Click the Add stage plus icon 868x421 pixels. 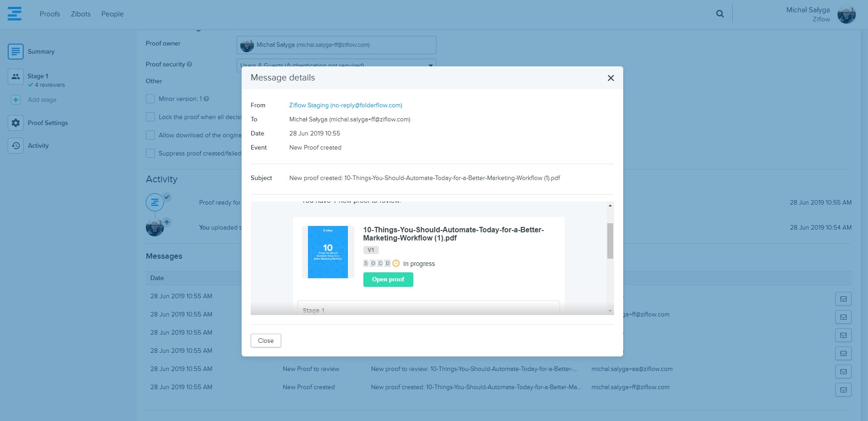coord(15,100)
